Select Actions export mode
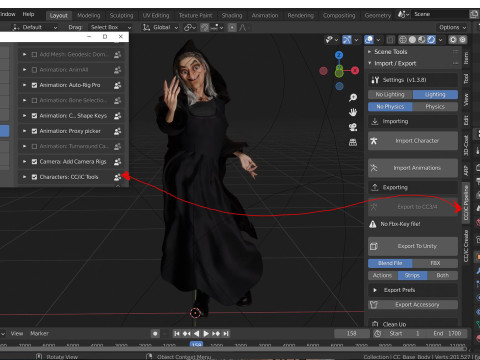480x360 pixels. 383,275
